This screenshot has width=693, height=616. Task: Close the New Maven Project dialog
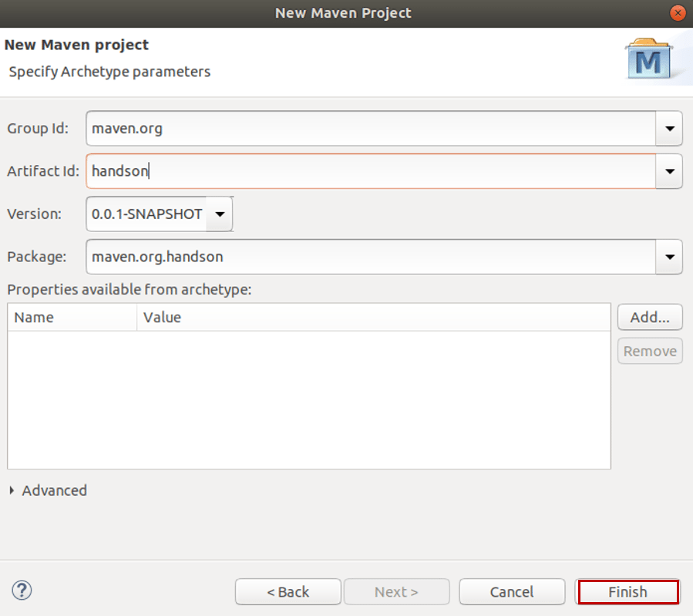678,13
